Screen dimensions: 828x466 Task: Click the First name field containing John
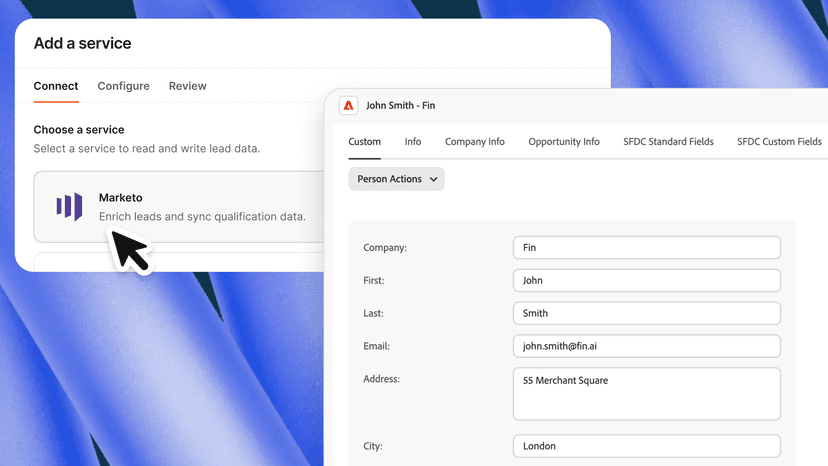coord(647,281)
